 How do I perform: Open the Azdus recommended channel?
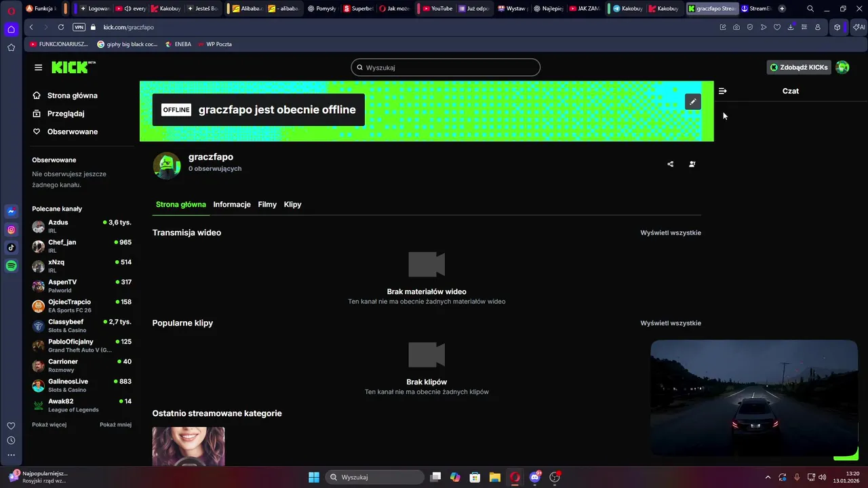(81, 226)
